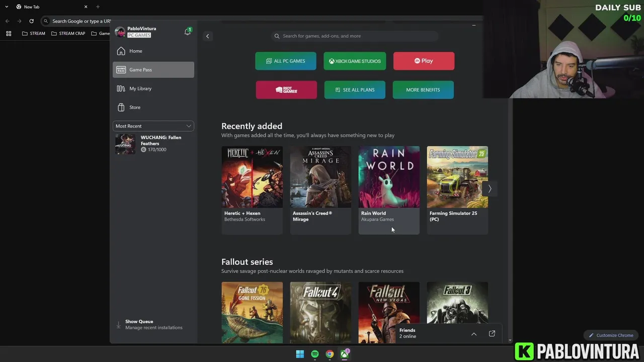Open Spotify from the taskbar
Image resolution: width=644 pixels, height=362 pixels.
[315, 354]
